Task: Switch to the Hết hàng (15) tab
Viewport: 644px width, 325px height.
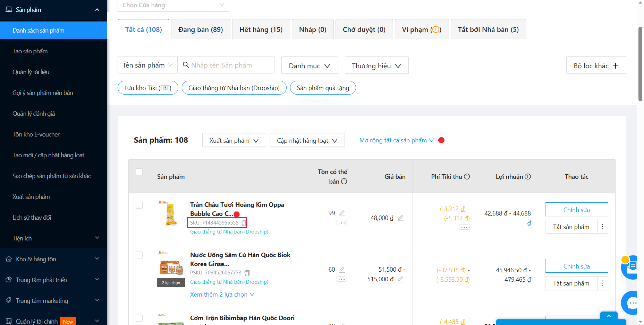Action: click(x=261, y=29)
